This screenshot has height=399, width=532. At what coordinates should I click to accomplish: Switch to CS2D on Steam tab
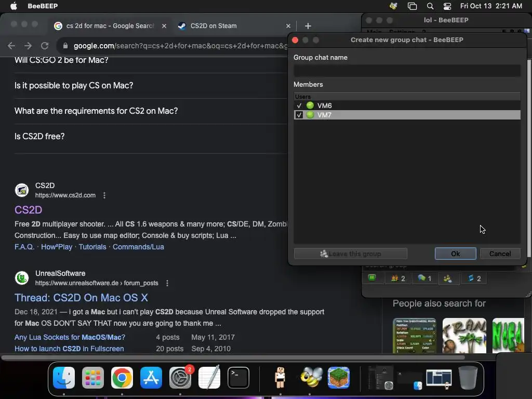234,26
